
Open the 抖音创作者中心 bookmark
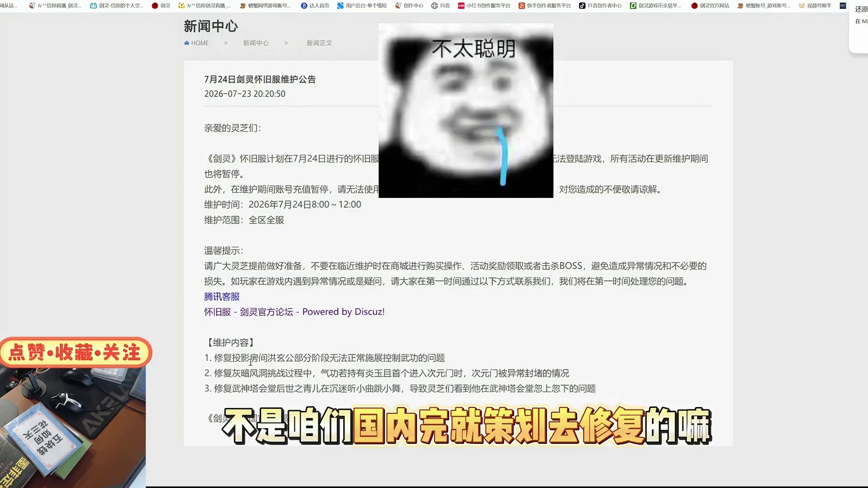601,6
